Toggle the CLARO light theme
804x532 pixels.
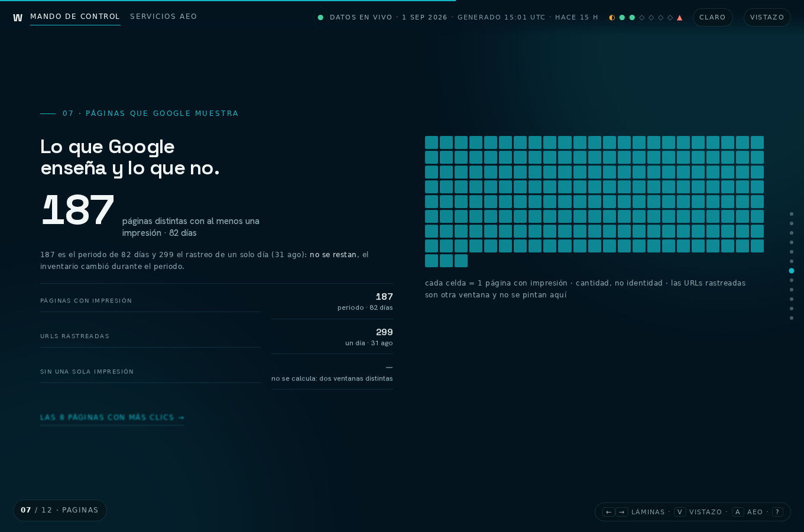click(712, 17)
